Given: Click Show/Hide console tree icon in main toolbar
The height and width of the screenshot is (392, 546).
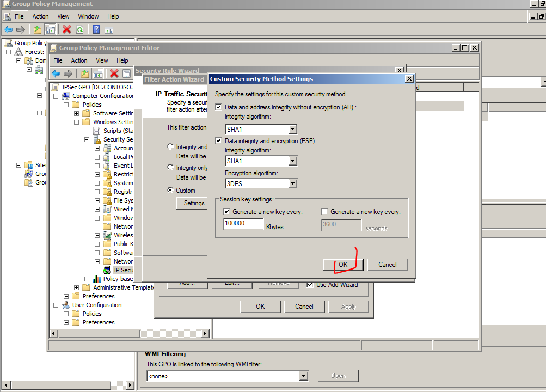Looking at the screenshot, I should point(51,30).
